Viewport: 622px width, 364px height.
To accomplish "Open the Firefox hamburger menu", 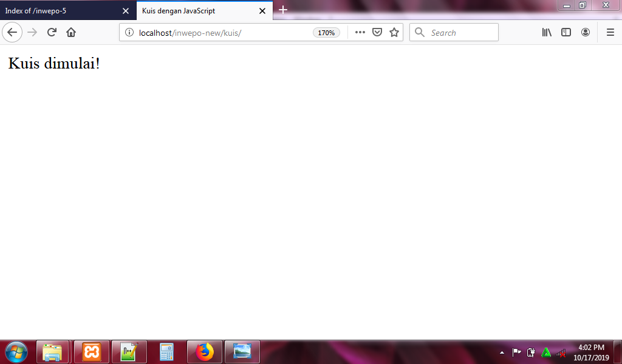I will (x=610, y=33).
